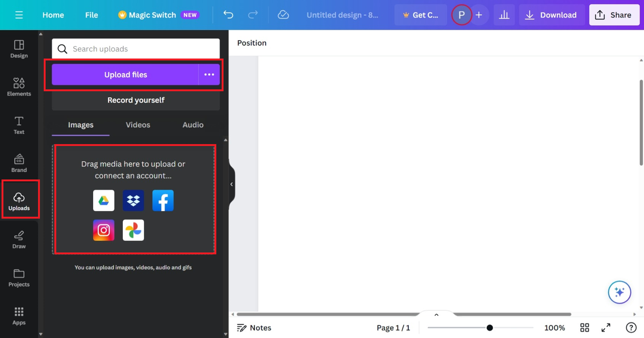Click the Get Canva Pro button

click(421, 15)
